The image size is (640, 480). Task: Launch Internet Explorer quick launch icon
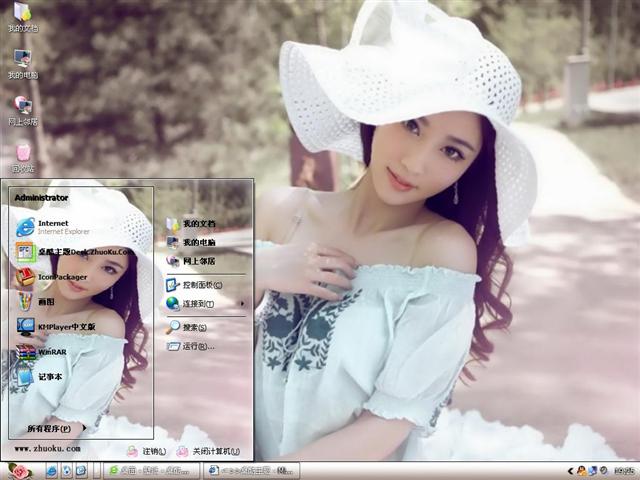tap(51, 471)
